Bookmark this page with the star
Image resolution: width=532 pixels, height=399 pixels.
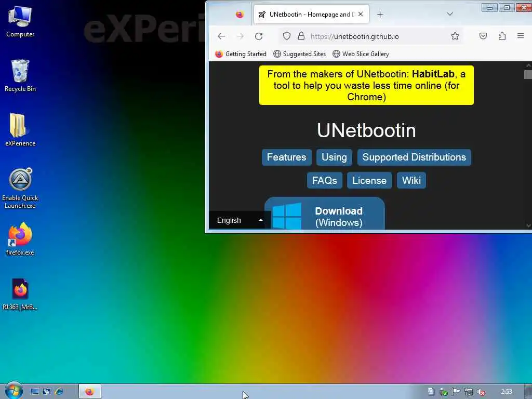[x=455, y=36]
